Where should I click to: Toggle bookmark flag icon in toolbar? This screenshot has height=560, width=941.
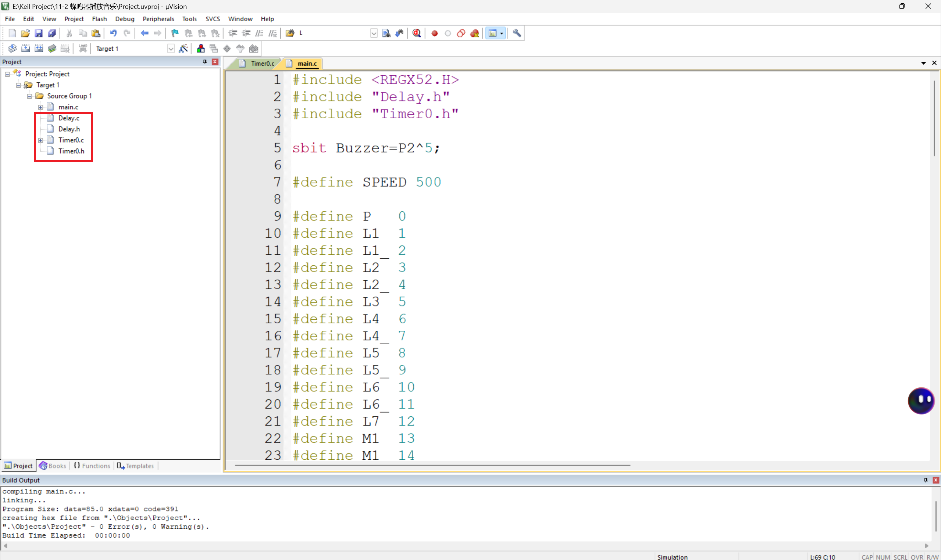(175, 33)
